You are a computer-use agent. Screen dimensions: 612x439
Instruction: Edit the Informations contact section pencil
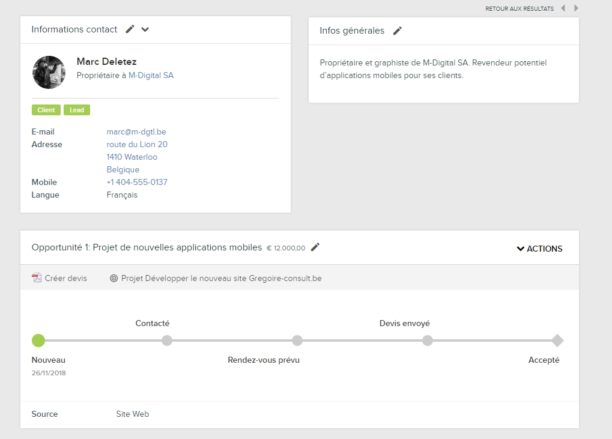point(130,30)
